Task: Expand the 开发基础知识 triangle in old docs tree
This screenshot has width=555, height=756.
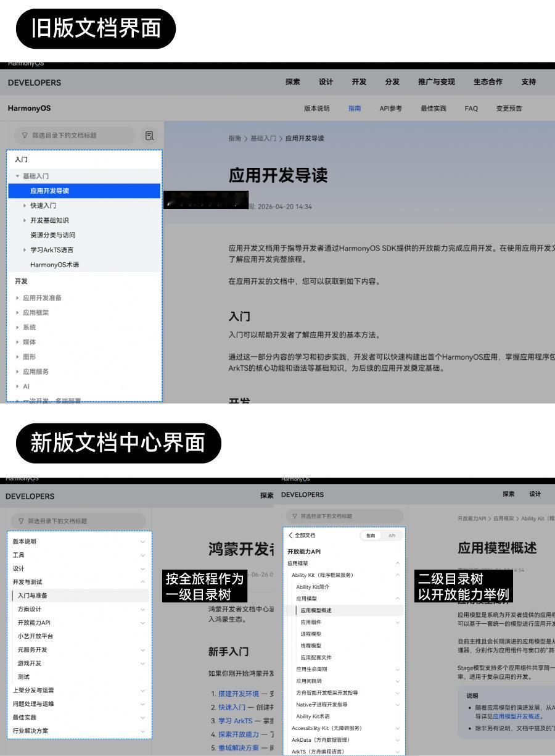Action: point(25,220)
